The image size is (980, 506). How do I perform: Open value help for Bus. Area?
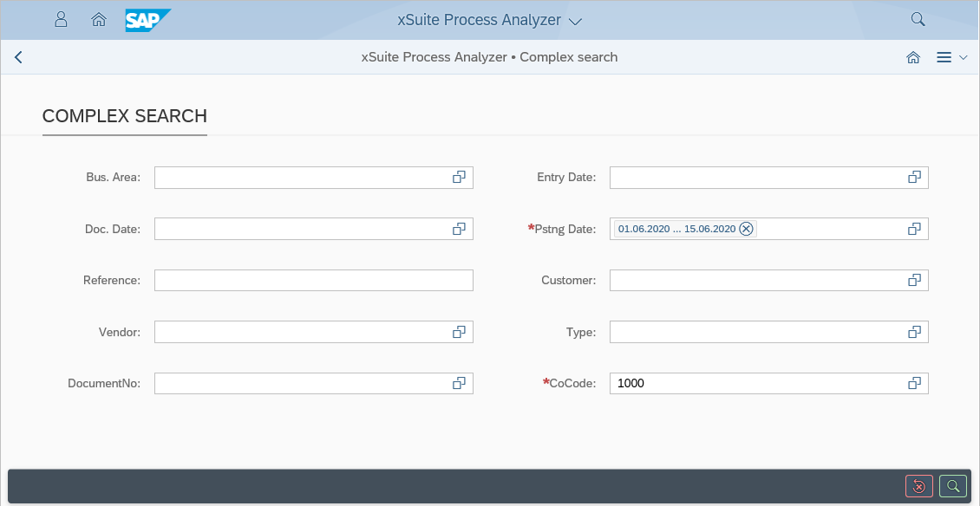(459, 177)
